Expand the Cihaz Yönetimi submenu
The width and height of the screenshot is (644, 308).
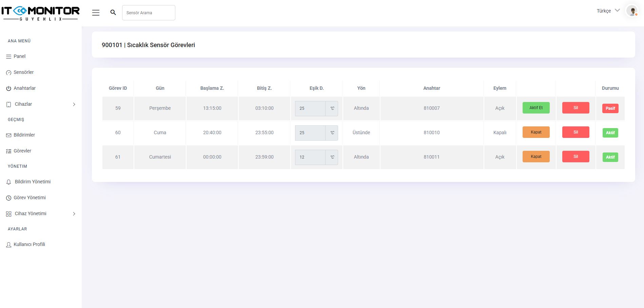pyautogui.click(x=74, y=214)
